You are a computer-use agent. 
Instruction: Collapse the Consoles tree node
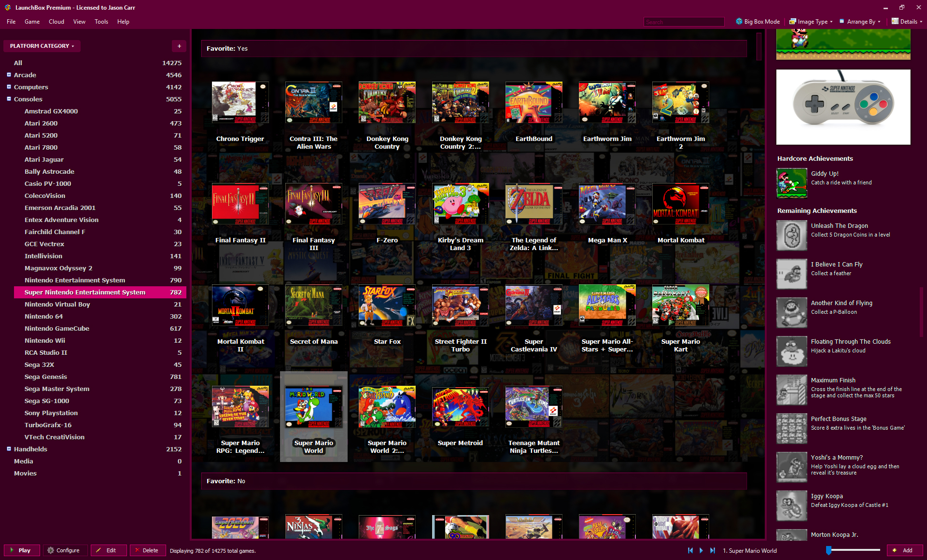[x=9, y=99]
